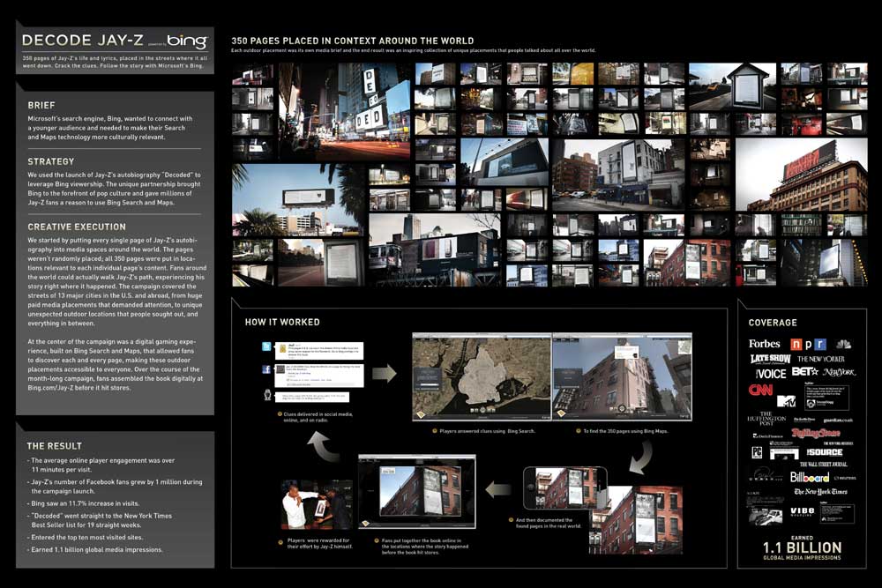This screenshot has width=882, height=588.
Task: Click result about Facebook fans growing by 1 million
Action: (x=116, y=487)
